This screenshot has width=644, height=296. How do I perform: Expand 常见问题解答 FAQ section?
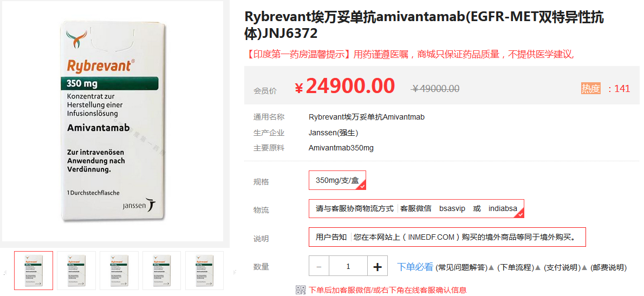point(462,267)
